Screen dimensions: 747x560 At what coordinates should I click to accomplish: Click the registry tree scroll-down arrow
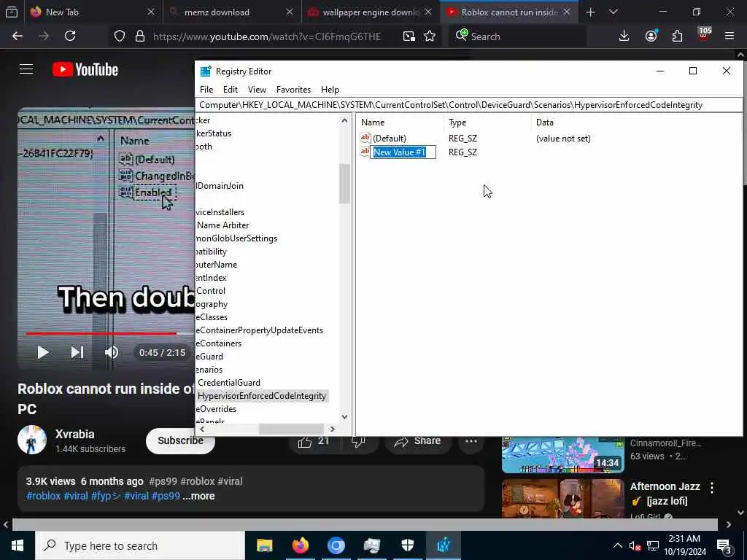click(344, 417)
